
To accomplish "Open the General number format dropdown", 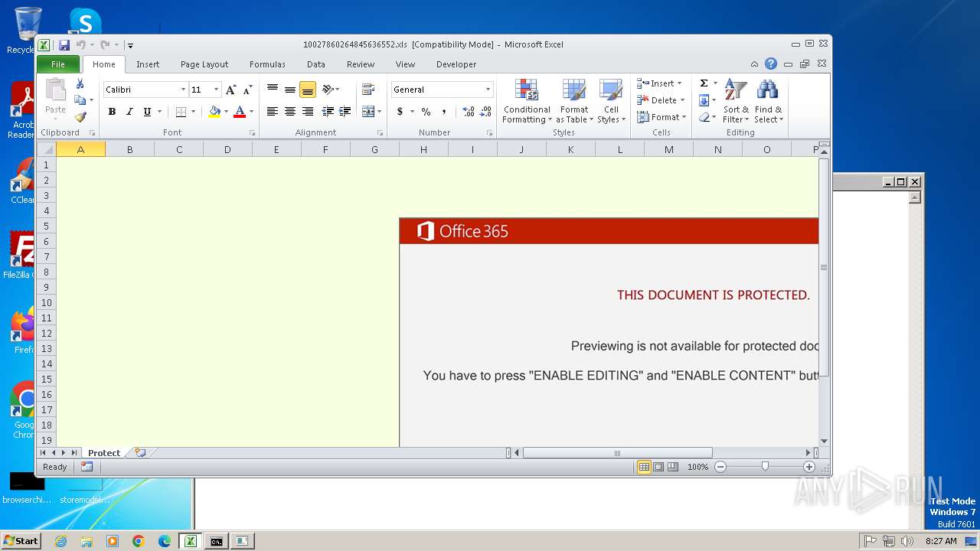I will (488, 90).
